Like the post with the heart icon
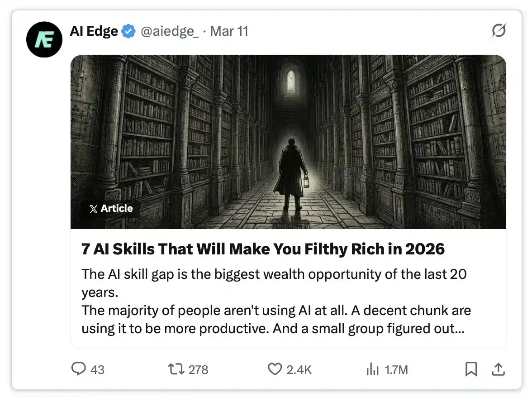The image size is (532, 402). pos(275,369)
